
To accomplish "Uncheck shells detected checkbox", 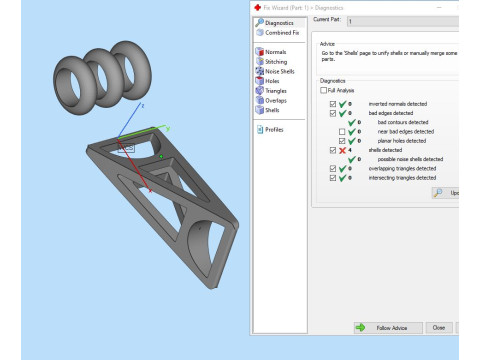I will point(333,150).
